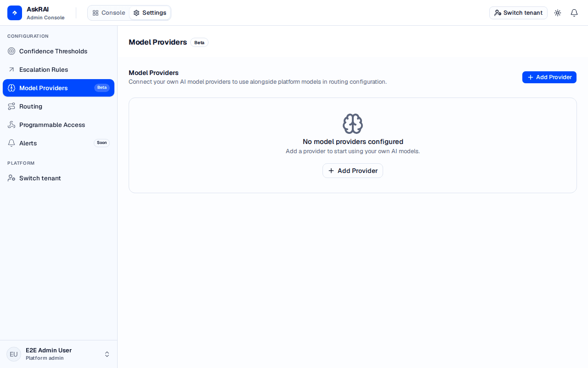Image resolution: width=588 pixels, height=368 pixels.
Task: Select Model Providers in sidebar
Action: [58, 88]
